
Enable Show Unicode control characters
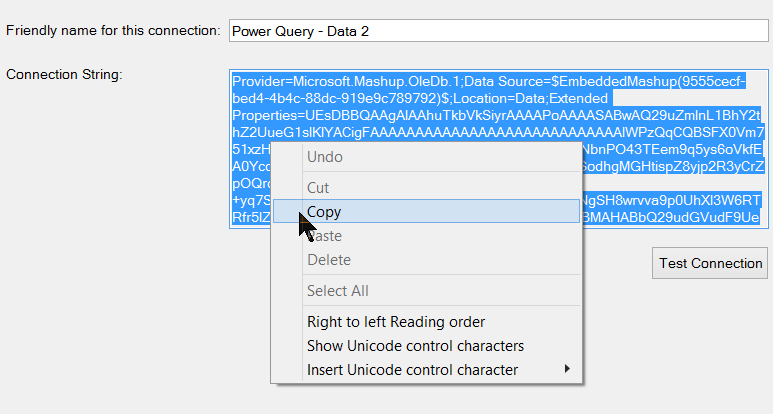coord(415,346)
